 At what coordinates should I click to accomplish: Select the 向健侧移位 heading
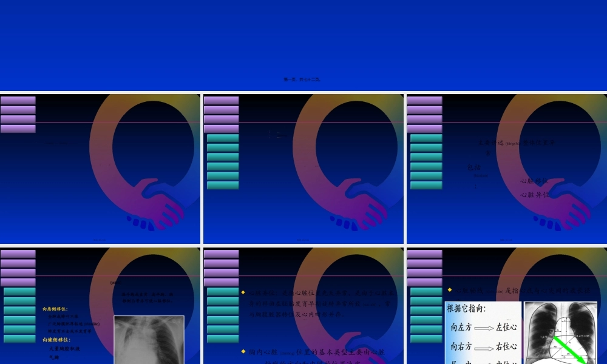tap(55, 340)
